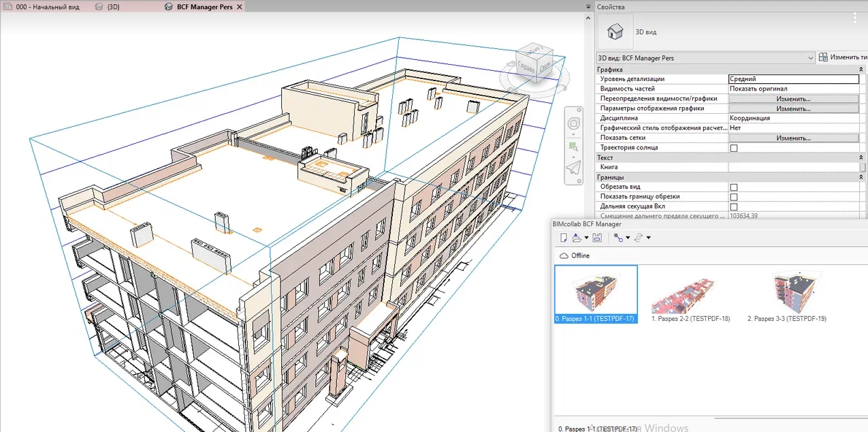Image resolution: width=868 pixels, height=432 pixels.
Task: Save the BCF file with the diskette icon
Action: (x=597, y=237)
